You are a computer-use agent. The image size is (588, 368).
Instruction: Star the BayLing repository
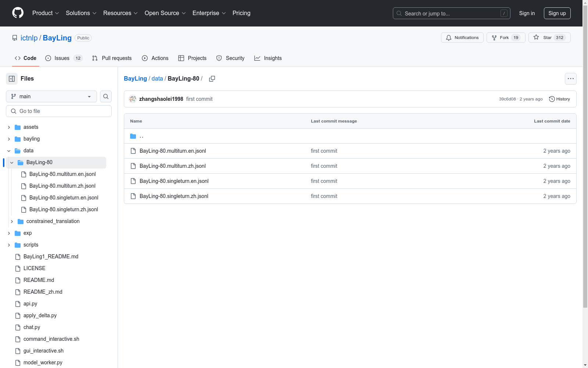[x=549, y=38]
